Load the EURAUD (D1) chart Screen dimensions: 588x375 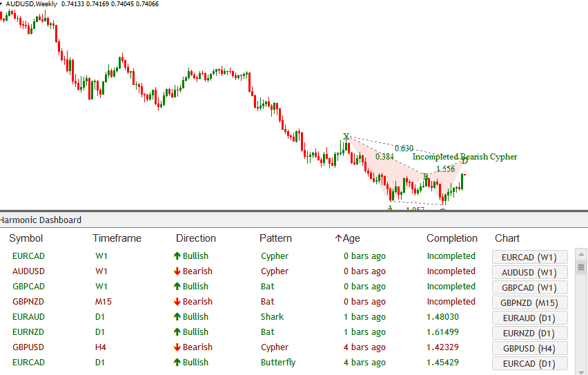point(529,318)
